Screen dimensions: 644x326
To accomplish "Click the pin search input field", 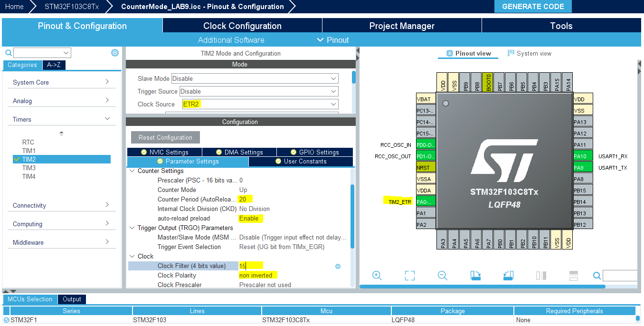I will pos(620,276).
